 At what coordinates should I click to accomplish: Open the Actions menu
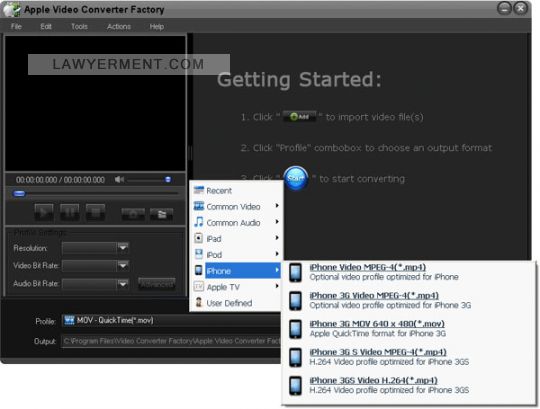pos(118,27)
